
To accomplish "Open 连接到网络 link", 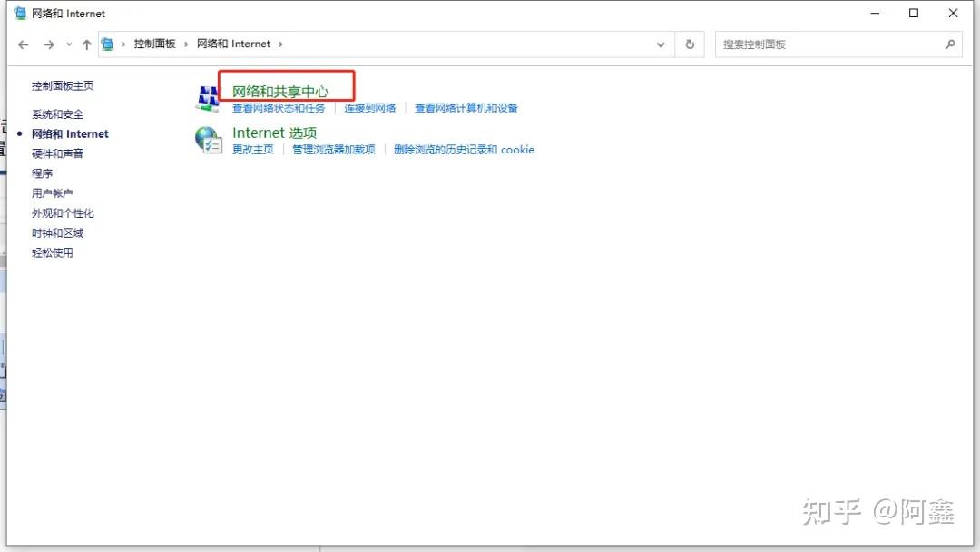I will [370, 108].
